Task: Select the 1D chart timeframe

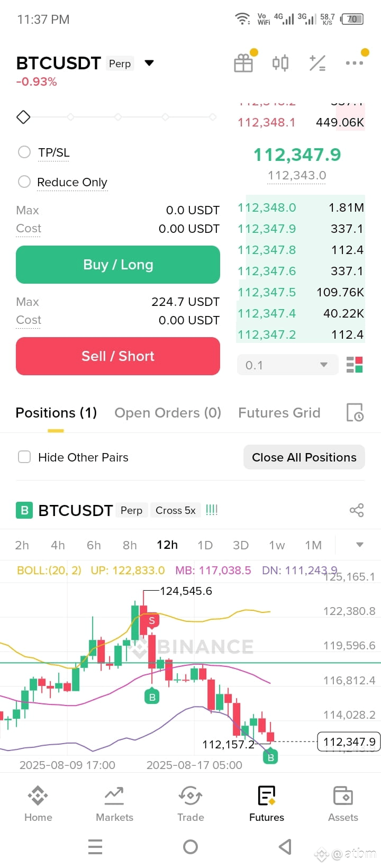Action: coord(205,545)
